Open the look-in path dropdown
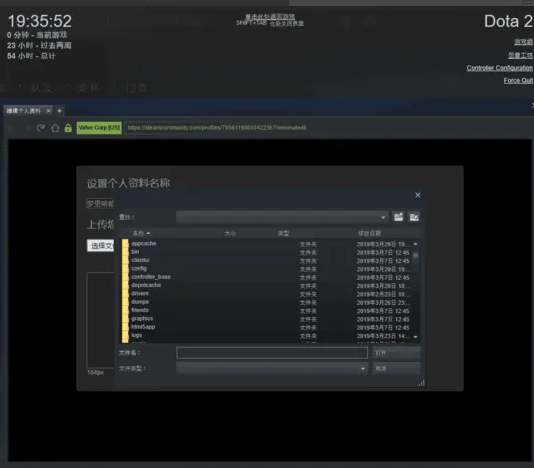 click(x=383, y=217)
